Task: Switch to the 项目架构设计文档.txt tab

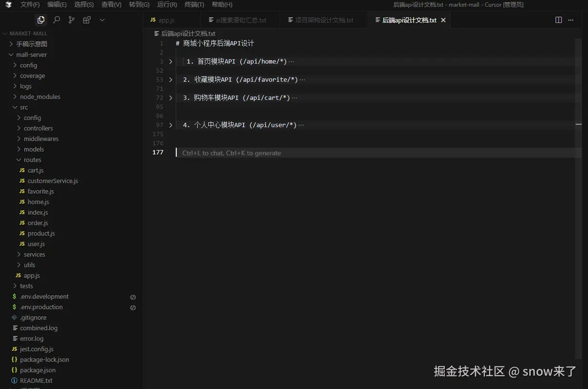Action: click(x=323, y=20)
